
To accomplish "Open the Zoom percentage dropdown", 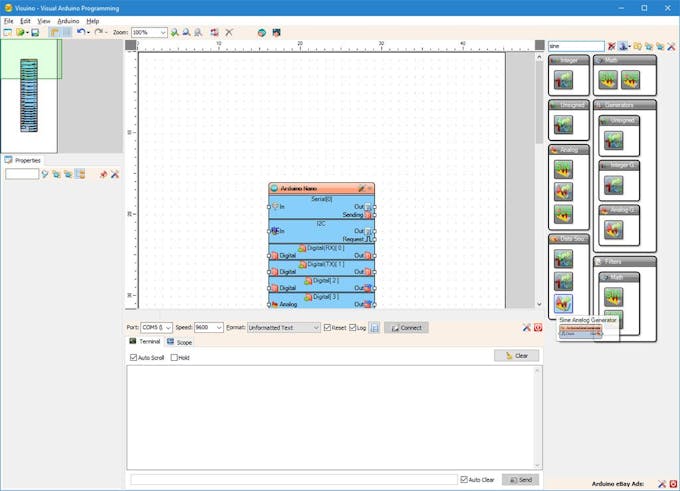I will (x=163, y=33).
